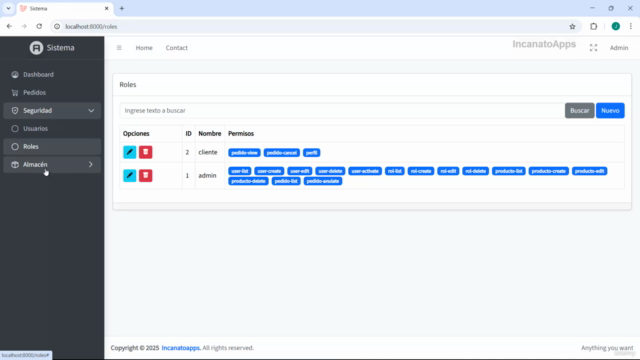Viewport: 640px width, 360px height.
Task: Click the Pedidos cart icon
Action: (15, 93)
